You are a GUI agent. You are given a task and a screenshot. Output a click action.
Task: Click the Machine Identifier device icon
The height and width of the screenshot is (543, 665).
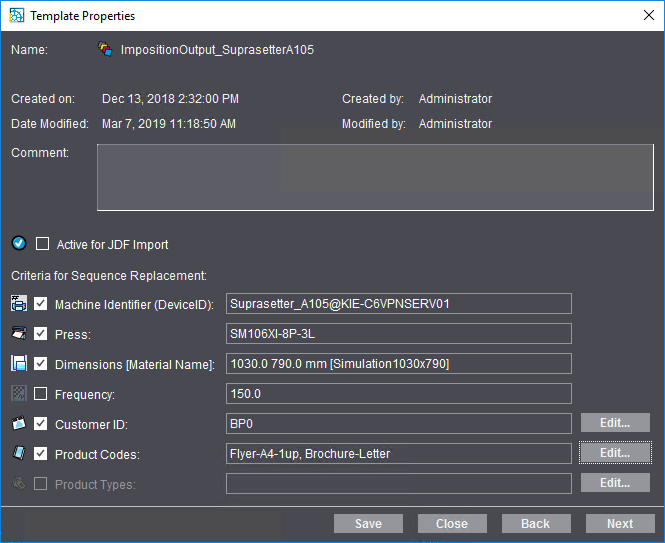(x=18, y=304)
